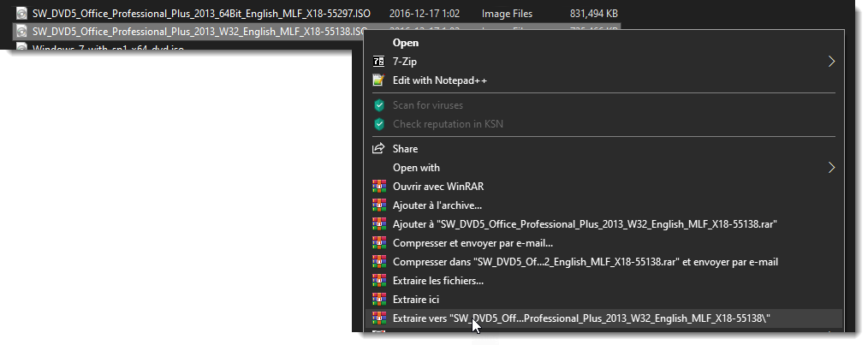The width and height of the screenshot is (868, 345).
Task: Click the Notepad++ icon
Action: click(x=378, y=80)
